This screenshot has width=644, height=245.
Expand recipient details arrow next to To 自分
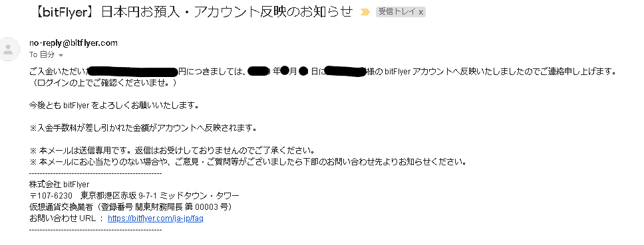pyautogui.click(x=61, y=55)
